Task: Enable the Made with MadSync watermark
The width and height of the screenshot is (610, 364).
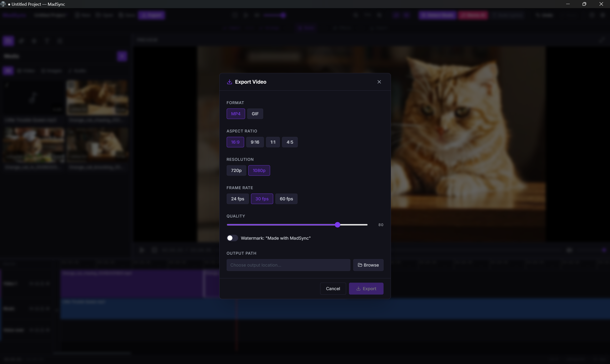Action: [232, 238]
